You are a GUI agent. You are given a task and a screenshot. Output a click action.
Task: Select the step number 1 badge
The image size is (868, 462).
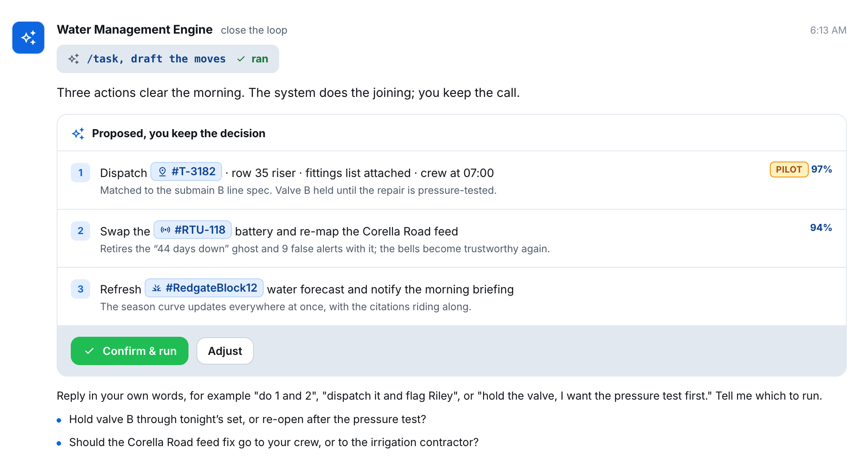[81, 173]
